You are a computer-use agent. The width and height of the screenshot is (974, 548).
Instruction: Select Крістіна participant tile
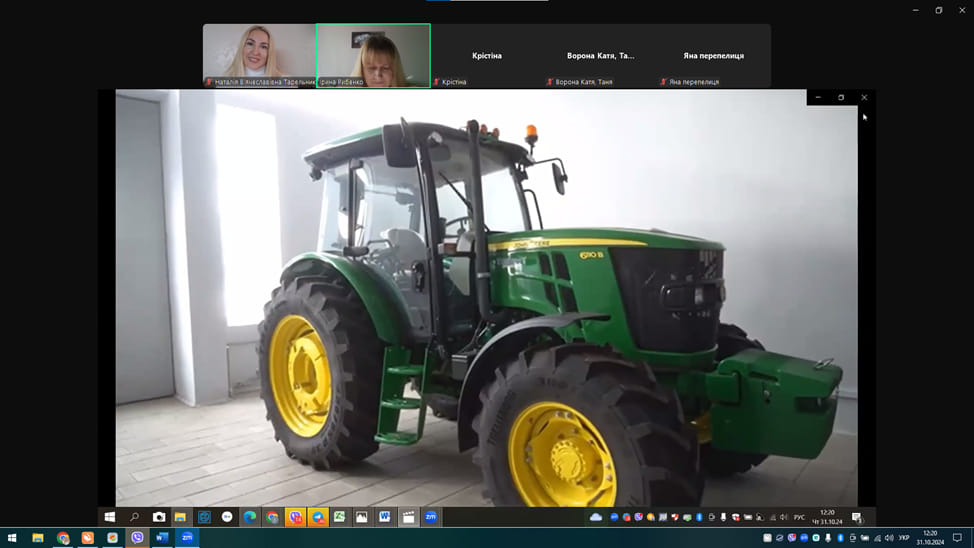487,55
